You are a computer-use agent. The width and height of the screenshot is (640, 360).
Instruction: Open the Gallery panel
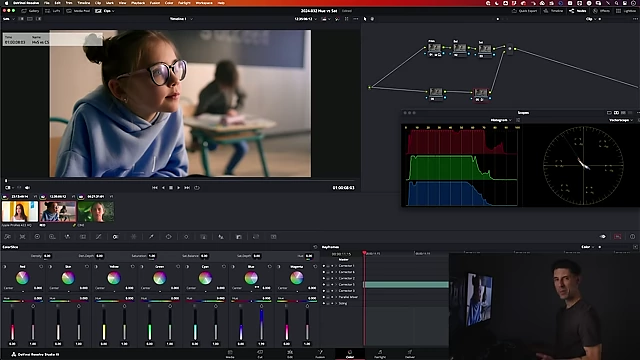coord(31,11)
